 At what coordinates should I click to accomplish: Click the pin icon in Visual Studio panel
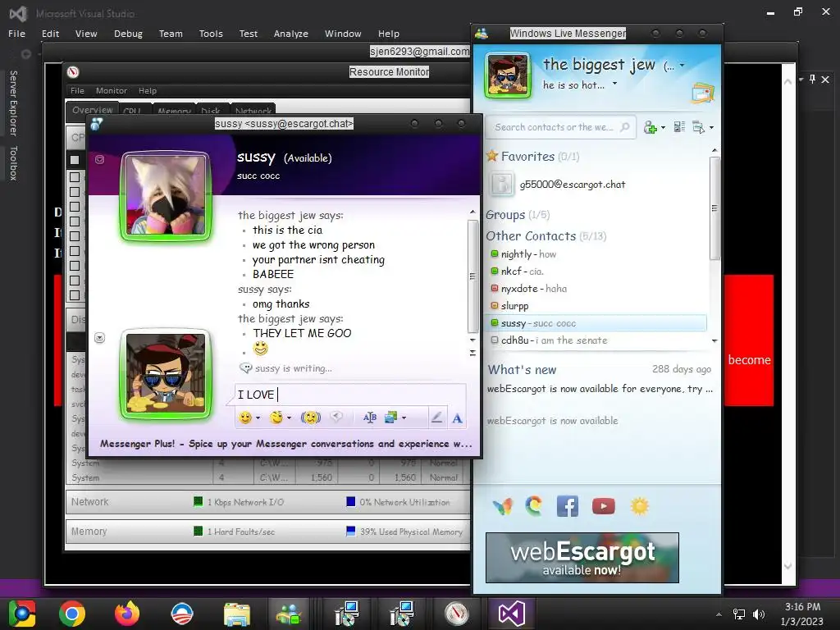tap(813, 80)
